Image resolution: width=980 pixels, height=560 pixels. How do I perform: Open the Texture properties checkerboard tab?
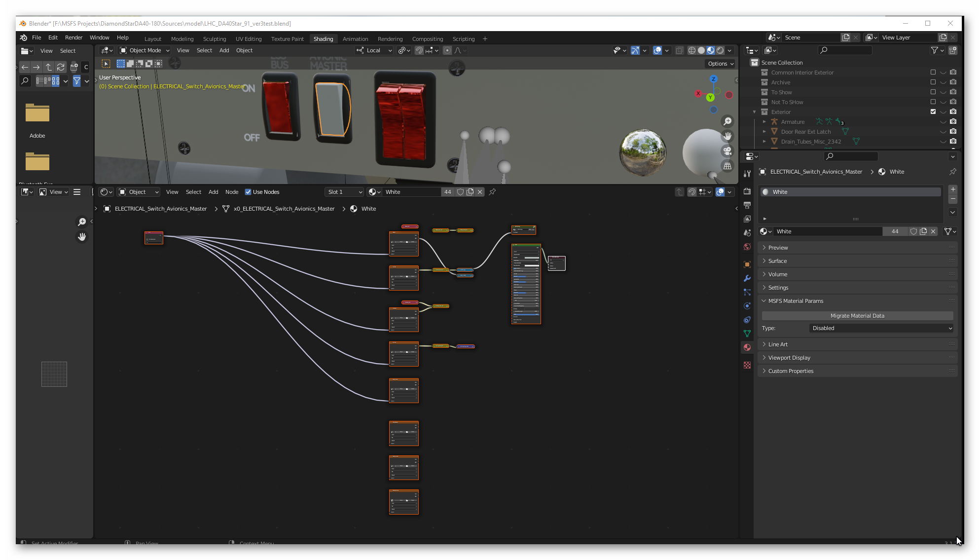click(747, 365)
